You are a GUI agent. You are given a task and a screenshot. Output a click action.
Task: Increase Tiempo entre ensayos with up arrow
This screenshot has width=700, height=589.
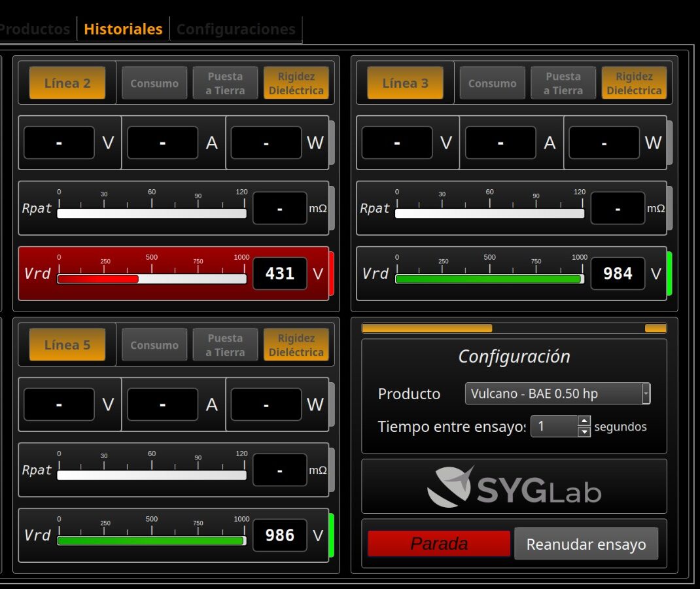pyautogui.click(x=584, y=421)
